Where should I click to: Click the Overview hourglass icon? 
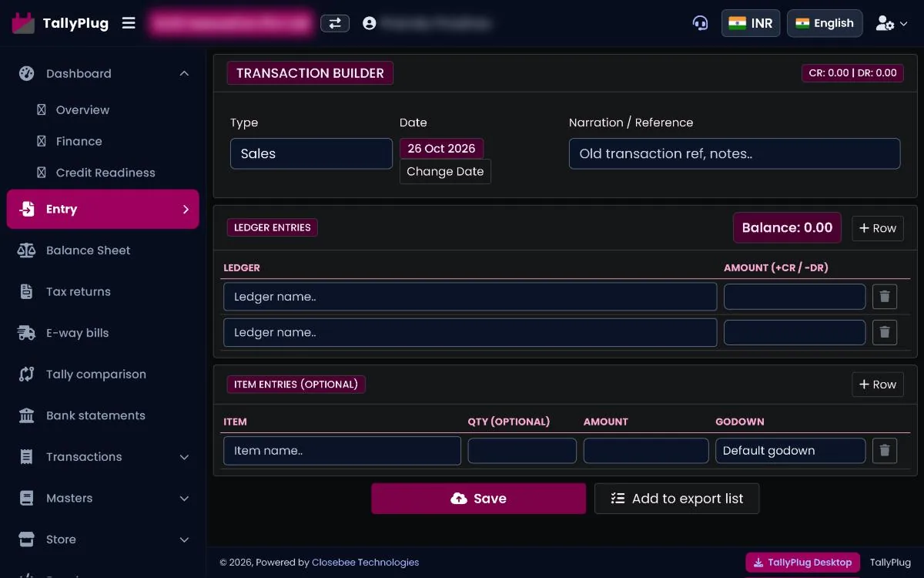tap(42, 109)
